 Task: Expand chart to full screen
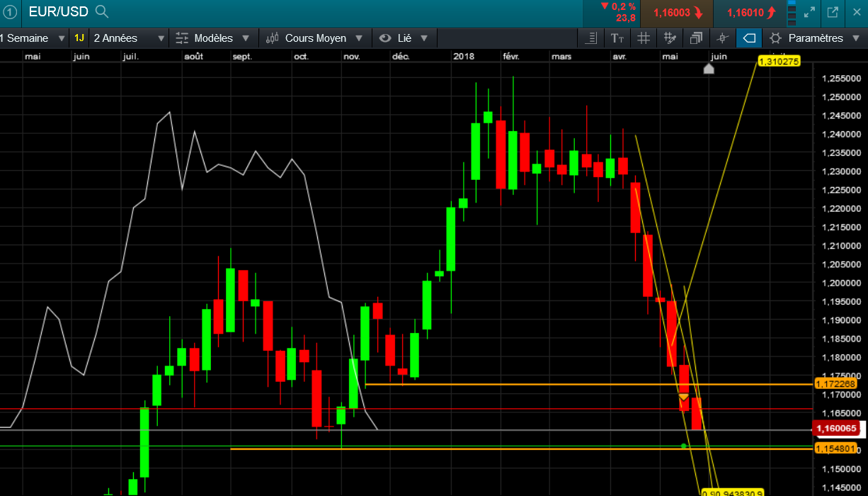810,12
